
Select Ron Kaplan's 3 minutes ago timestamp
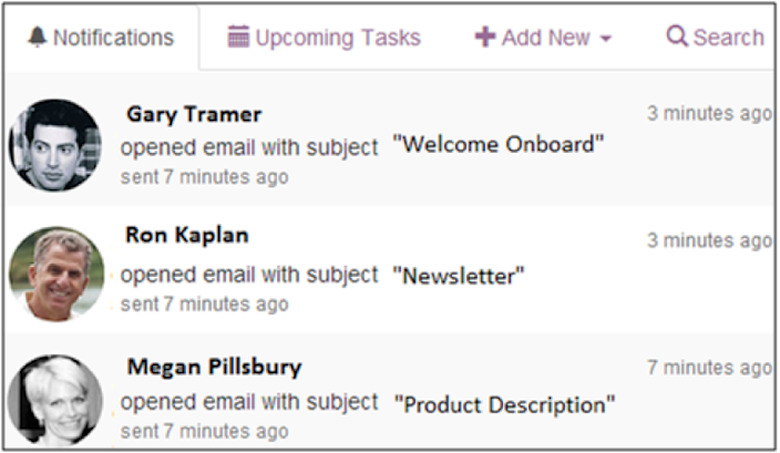(x=708, y=240)
